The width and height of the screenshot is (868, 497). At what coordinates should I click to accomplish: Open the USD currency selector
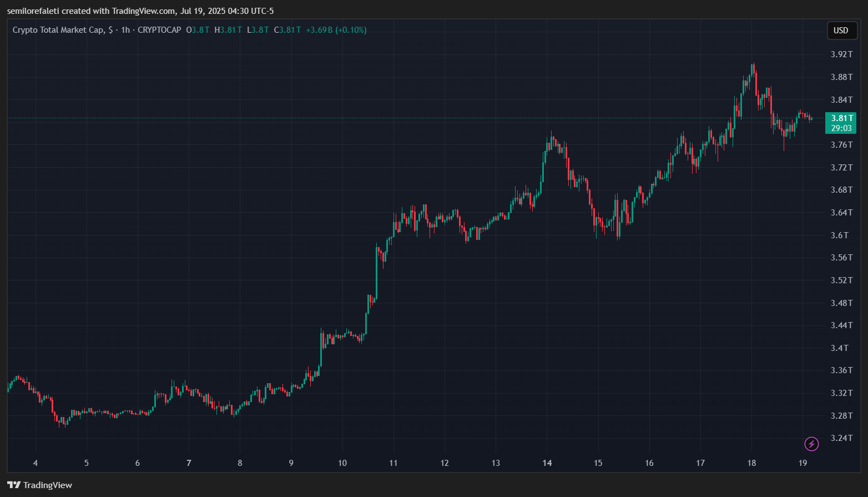(841, 31)
